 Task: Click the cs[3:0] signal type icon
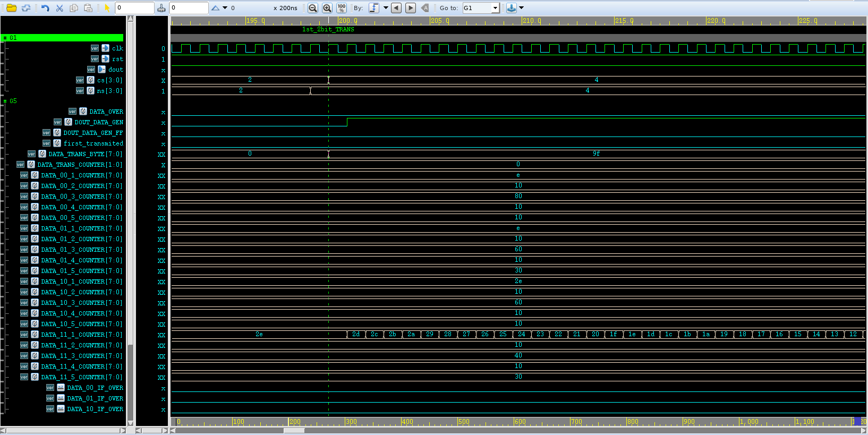[90, 80]
